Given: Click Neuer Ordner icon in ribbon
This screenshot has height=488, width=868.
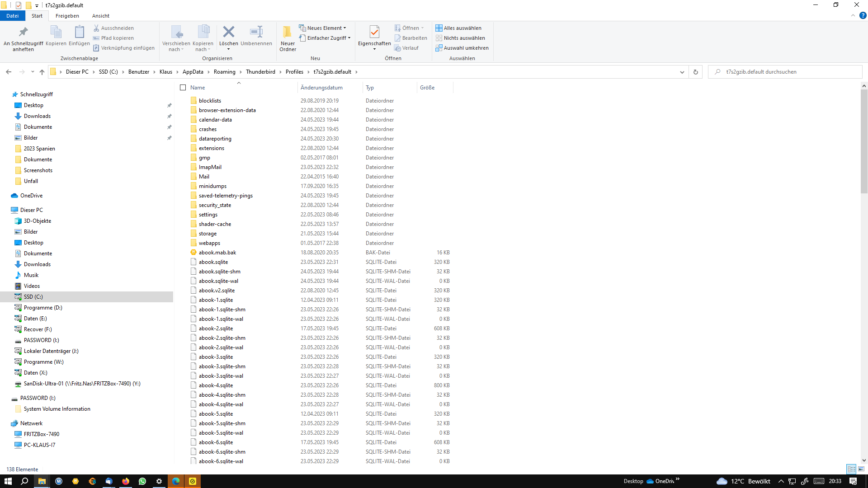Looking at the screenshot, I should click(288, 33).
